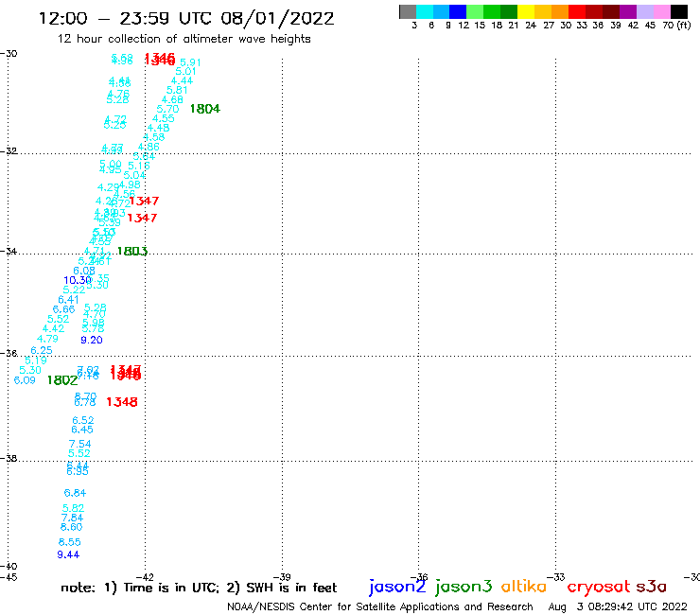Click the green 1804 time label

tap(205, 109)
